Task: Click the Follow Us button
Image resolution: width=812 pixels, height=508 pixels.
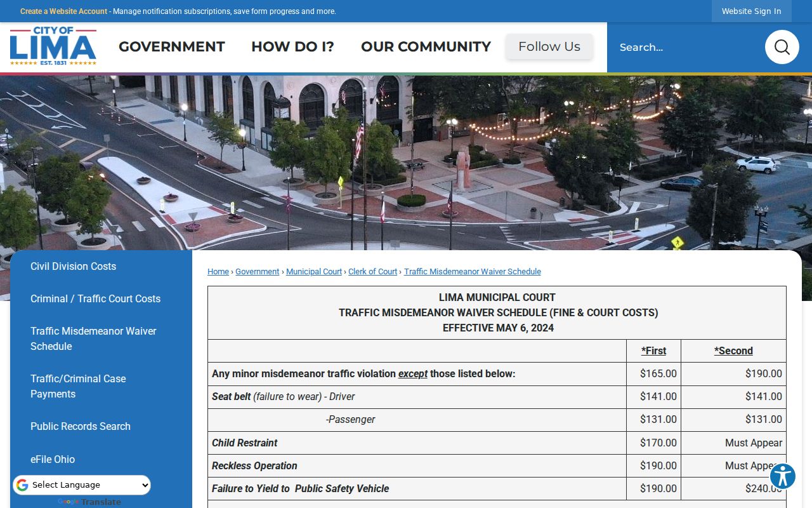Action: 549,46
